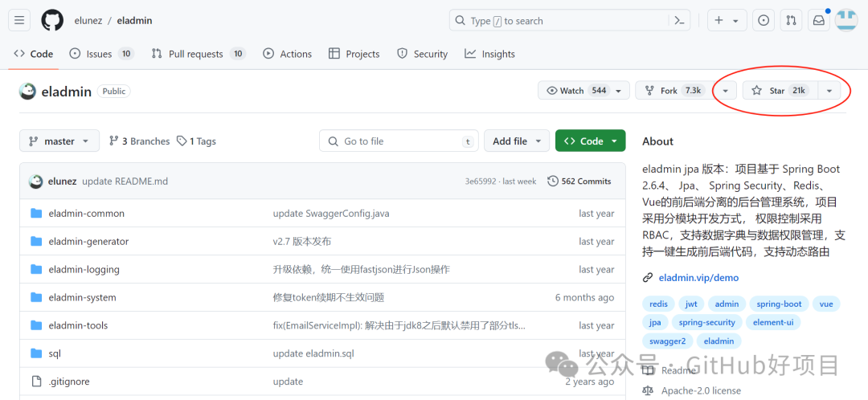Open the fork options dropdown arrow

(x=726, y=91)
